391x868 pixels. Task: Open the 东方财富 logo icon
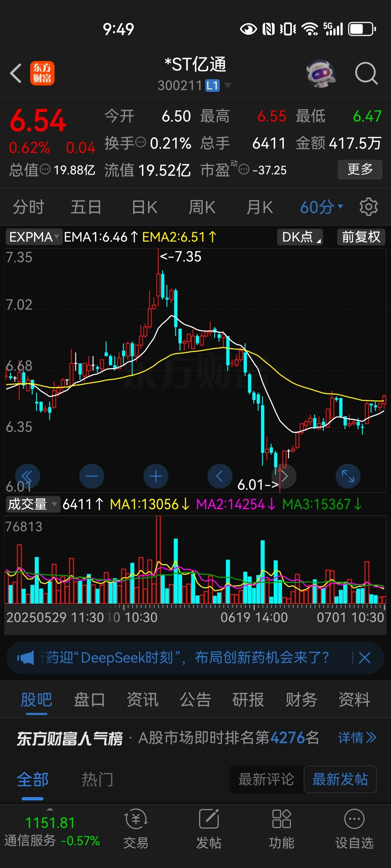click(x=42, y=73)
